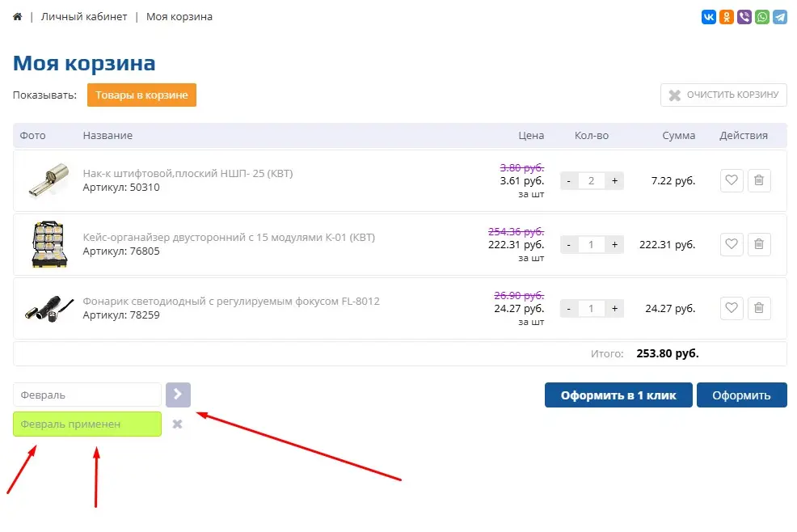Screen dimensions: 797x532
Task: Increase the НШП-25 tip quantity
Action: (x=614, y=181)
